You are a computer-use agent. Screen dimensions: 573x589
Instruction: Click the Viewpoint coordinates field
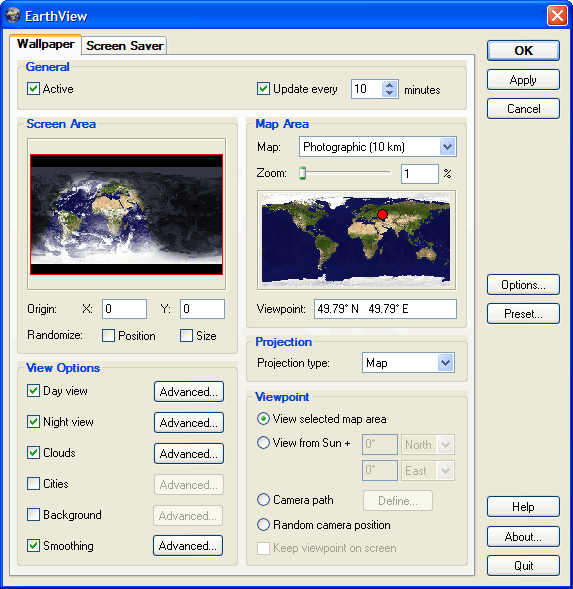[x=386, y=309]
